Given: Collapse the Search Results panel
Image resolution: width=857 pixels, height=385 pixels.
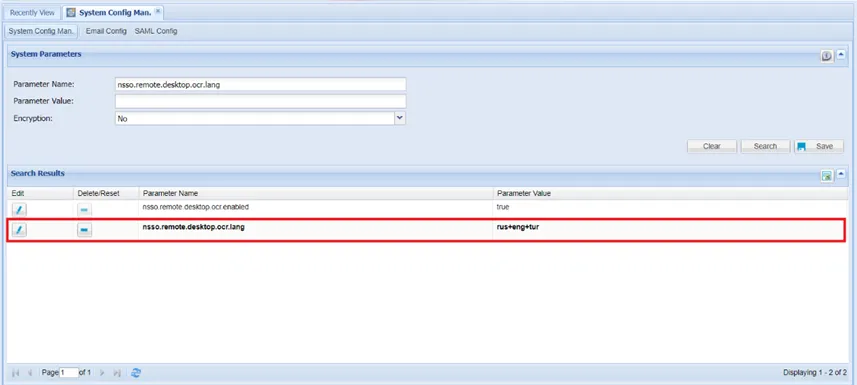Looking at the screenshot, I should (x=841, y=174).
